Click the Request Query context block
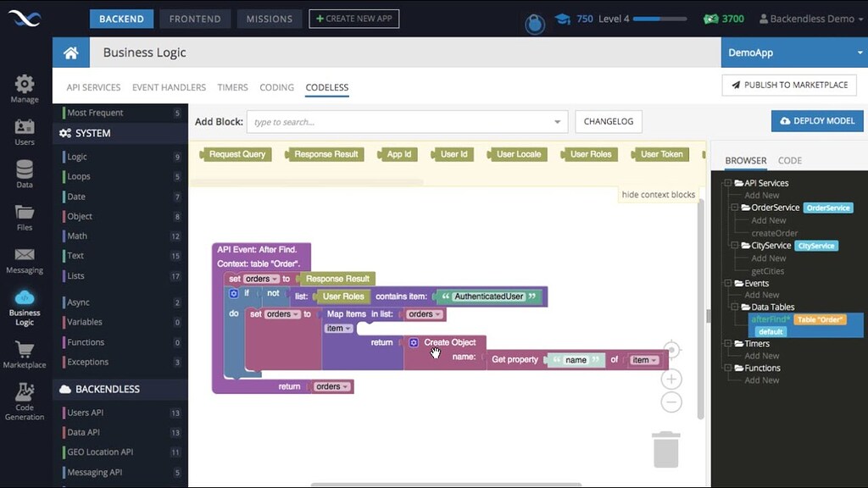The width and height of the screenshot is (868, 488). coord(236,154)
